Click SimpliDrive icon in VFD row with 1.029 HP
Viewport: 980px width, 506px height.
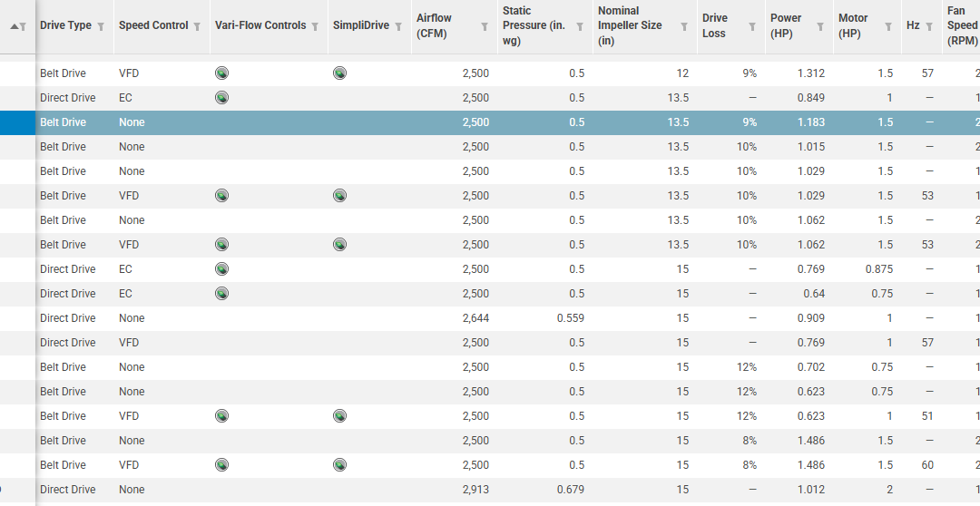[339, 196]
